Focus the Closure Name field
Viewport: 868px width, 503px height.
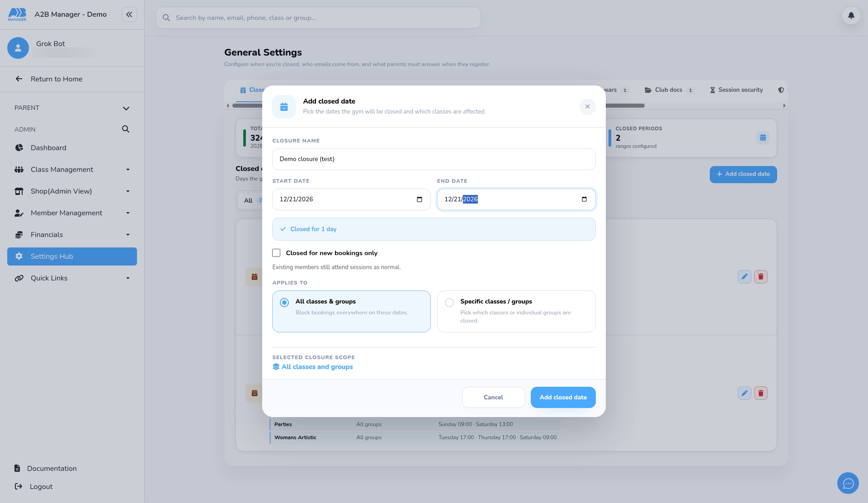434,159
